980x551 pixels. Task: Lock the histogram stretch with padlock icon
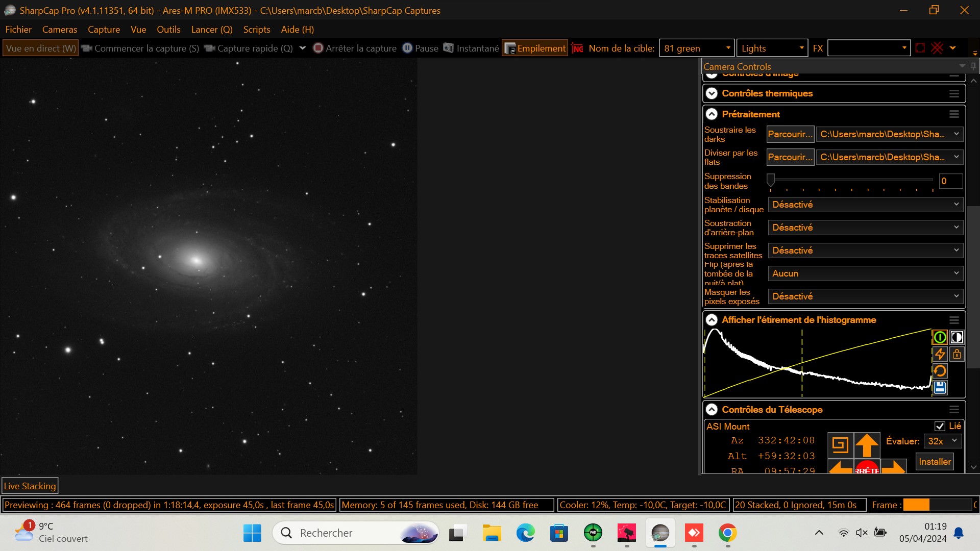tap(957, 354)
